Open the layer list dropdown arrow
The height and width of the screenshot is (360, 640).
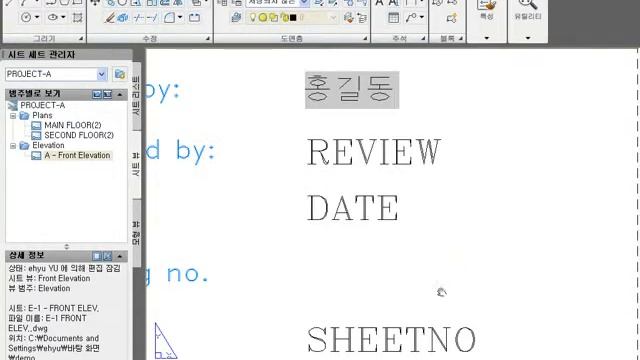coord(333,18)
